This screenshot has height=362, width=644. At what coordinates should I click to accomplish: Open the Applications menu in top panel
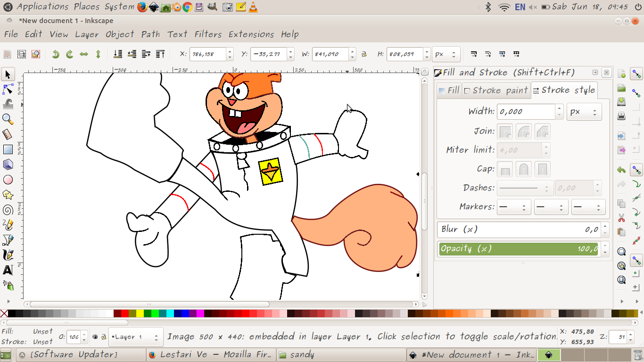(42, 7)
